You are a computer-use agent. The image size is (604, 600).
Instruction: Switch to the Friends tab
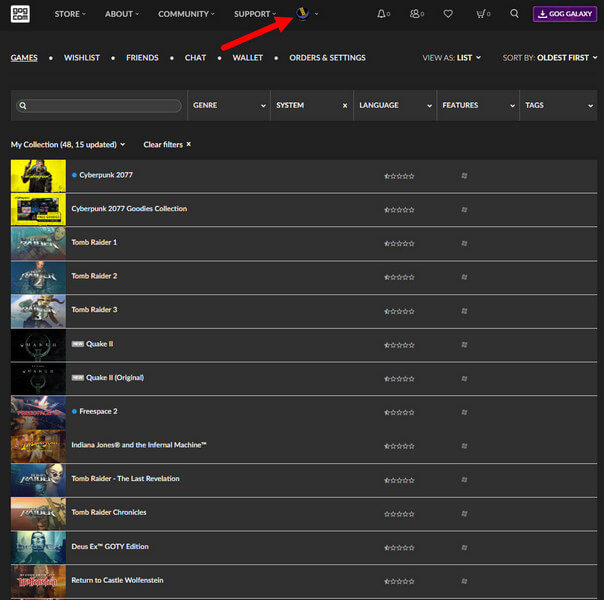click(x=142, y=58)
